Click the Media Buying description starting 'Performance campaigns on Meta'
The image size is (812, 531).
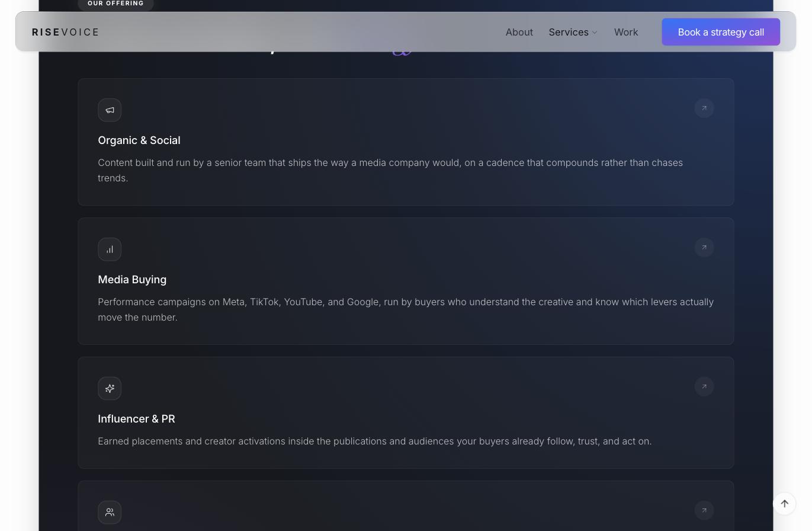[x=406, y=309]
